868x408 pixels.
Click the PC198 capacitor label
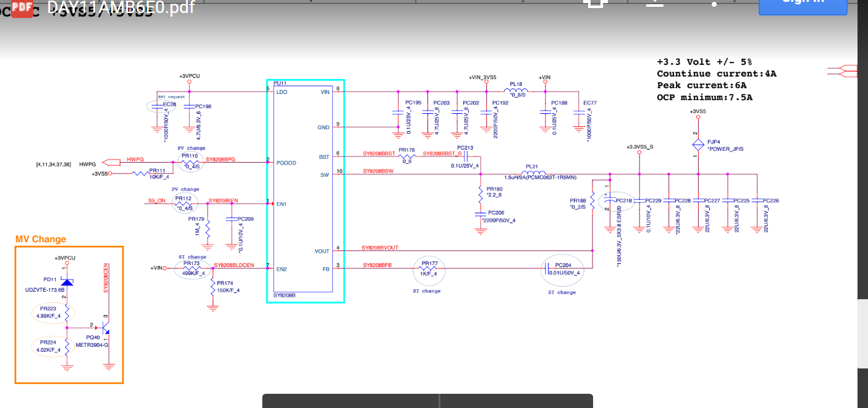coord(203,106)
